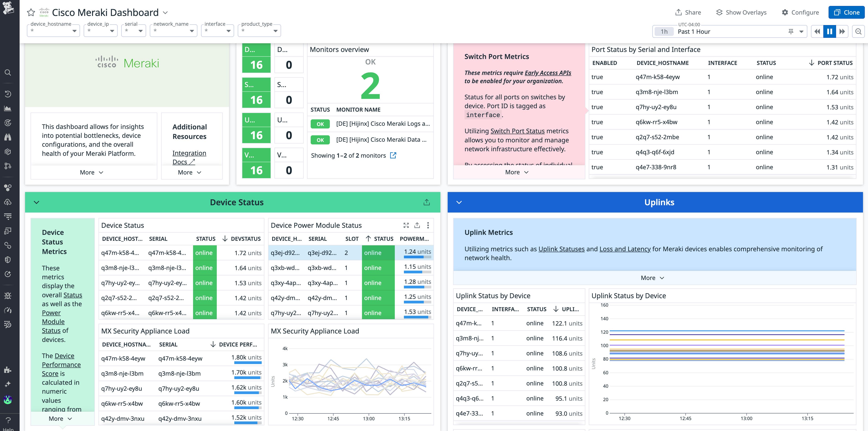Open Configure from the top menu
This screenshot has height=431, width=868.
(x=800, y=12)
